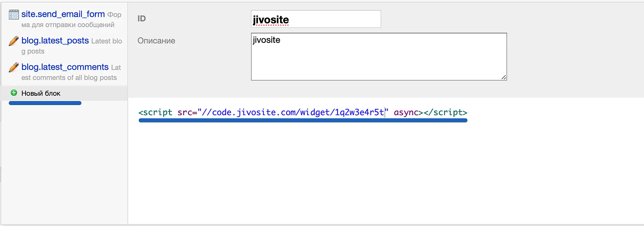Click the "src" attribute in the code editor
The height and width of the screenshot is (226, 644).
(184, 112)
